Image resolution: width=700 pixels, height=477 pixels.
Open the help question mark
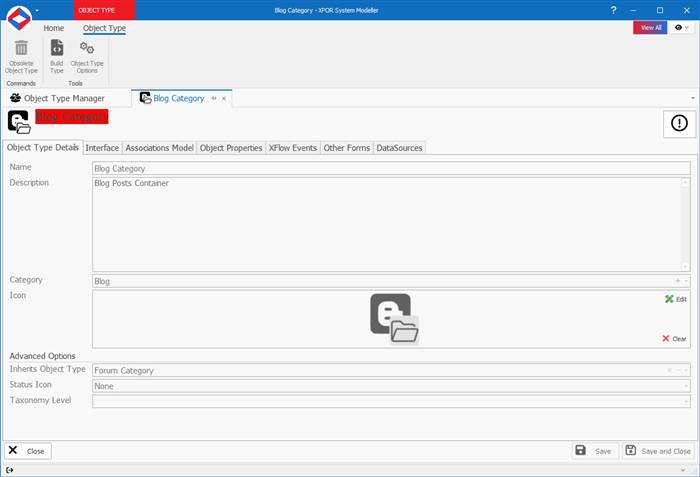[x=613, y=10]
